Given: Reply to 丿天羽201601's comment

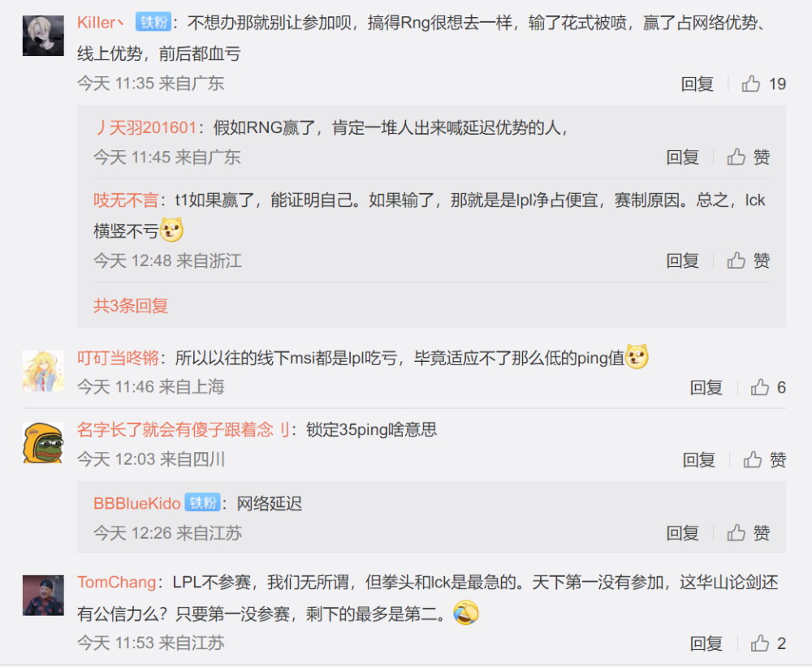Looking at the screenshot, I should point(683,157).
